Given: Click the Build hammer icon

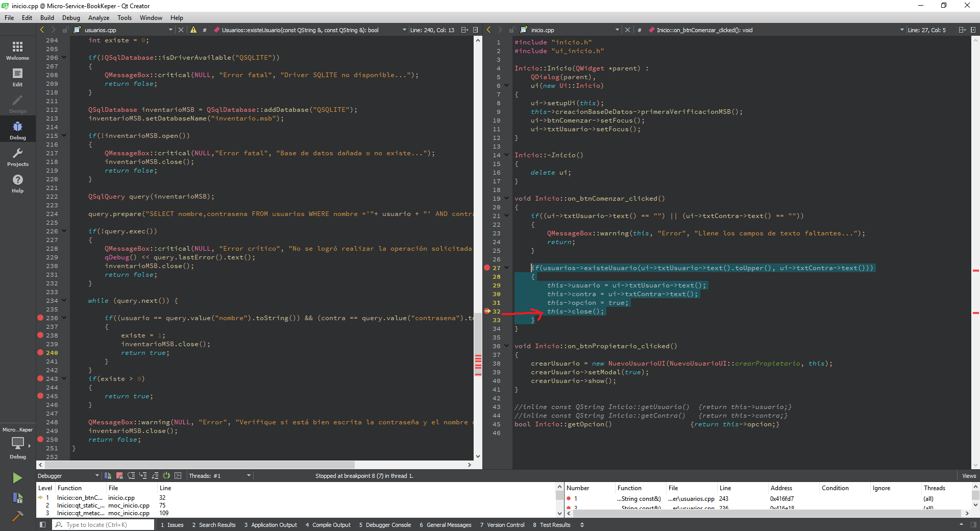Looking at the screenshot, I should pyautogui.click(x=17, y=516).
